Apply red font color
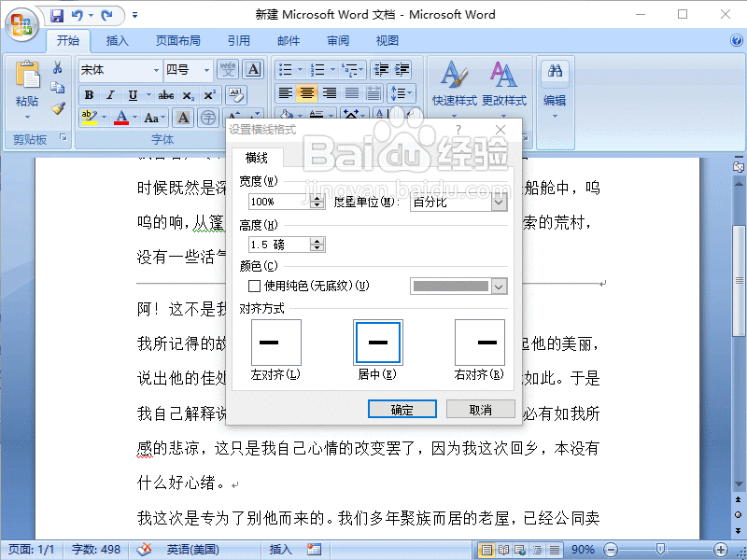This screenshot has width=747, height=560. [121, 118]
